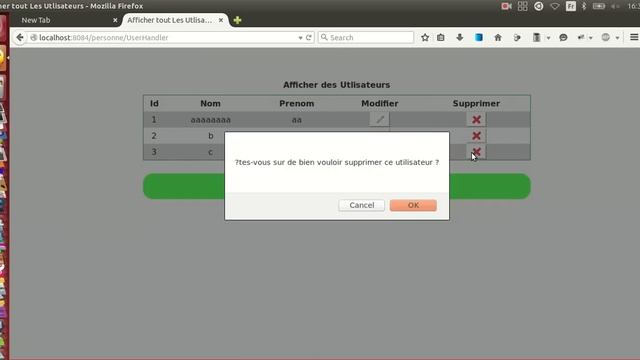Click the green button below the table
640x360 pixels.
tap(337, 186)
